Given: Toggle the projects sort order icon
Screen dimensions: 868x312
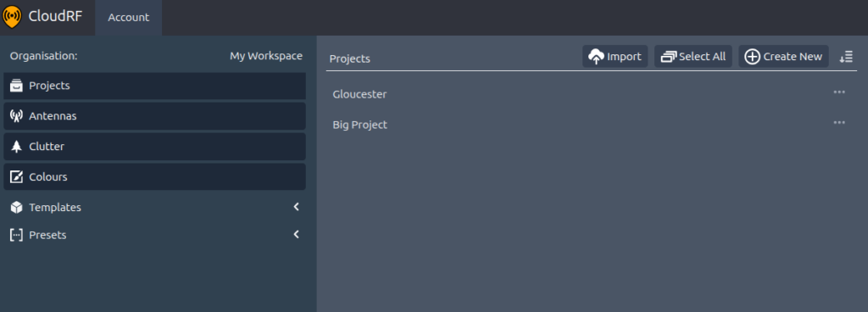Looking at the screenshot, I should (846, 57).
